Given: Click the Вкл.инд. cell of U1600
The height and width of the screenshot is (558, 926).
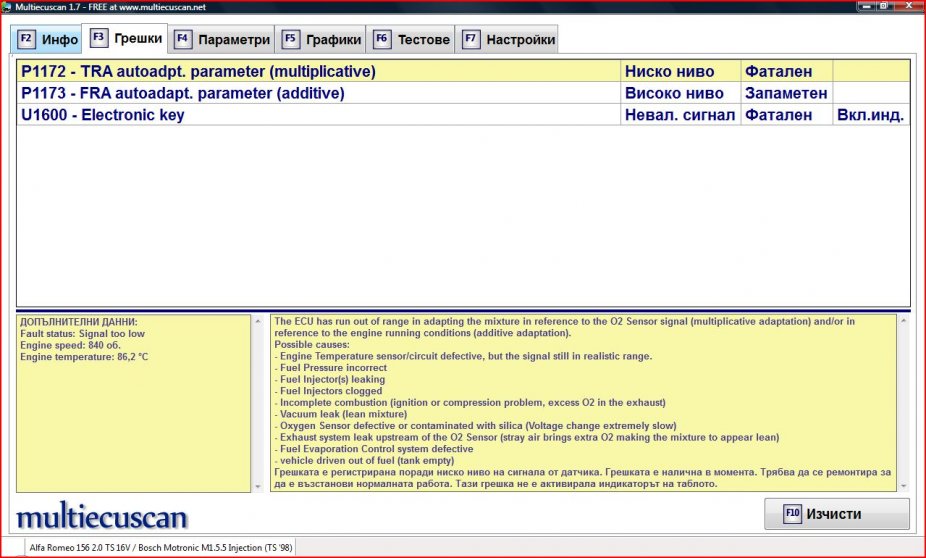Looking at the screenshot, I should click(x=870, y=115).
